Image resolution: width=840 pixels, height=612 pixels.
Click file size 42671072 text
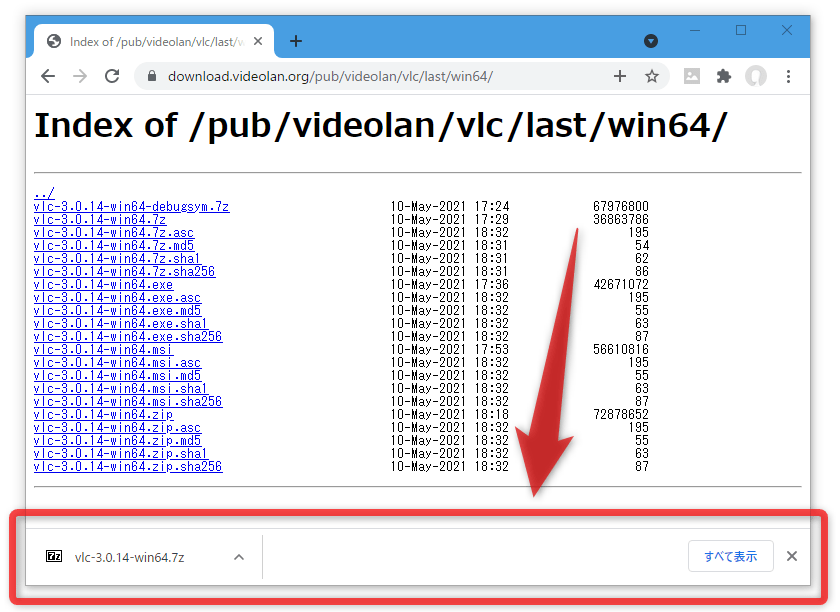pyautogui.click(x=621, y=285)
